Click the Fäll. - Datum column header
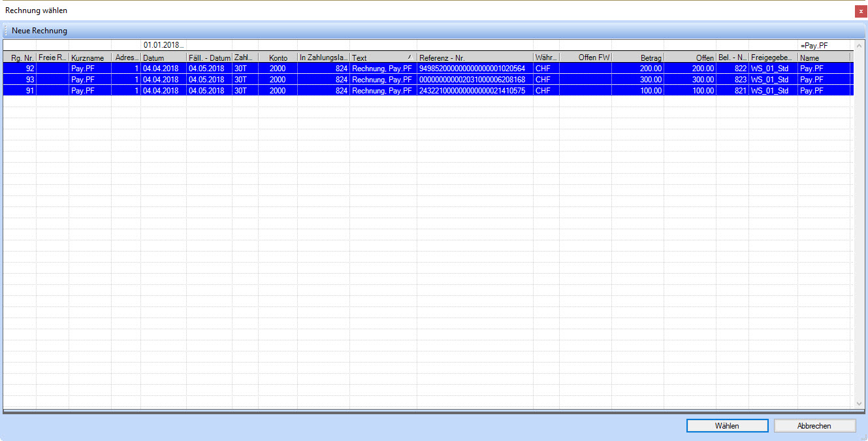Viewport: 868px width, 441px height. (x=209, y=57)
